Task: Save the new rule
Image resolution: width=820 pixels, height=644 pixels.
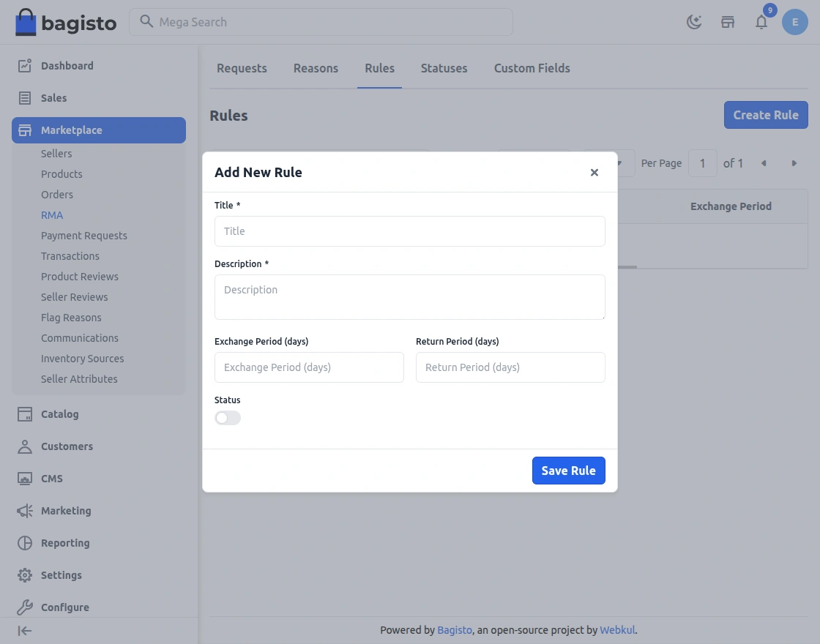Action: point(569,471)
